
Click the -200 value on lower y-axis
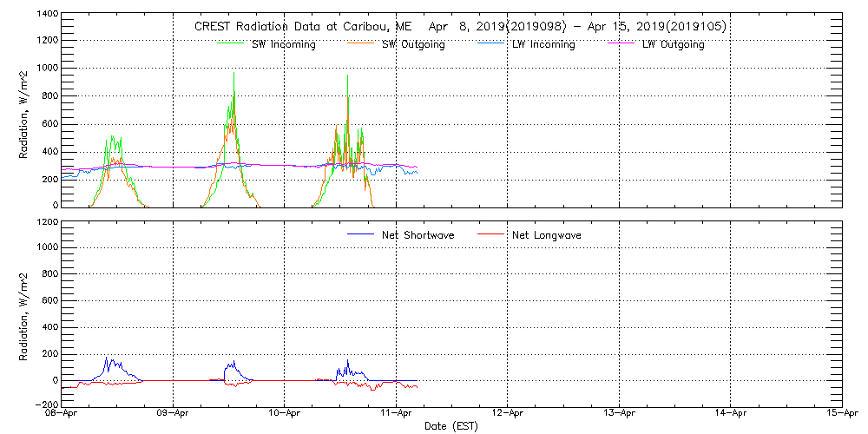pos(47,404)
